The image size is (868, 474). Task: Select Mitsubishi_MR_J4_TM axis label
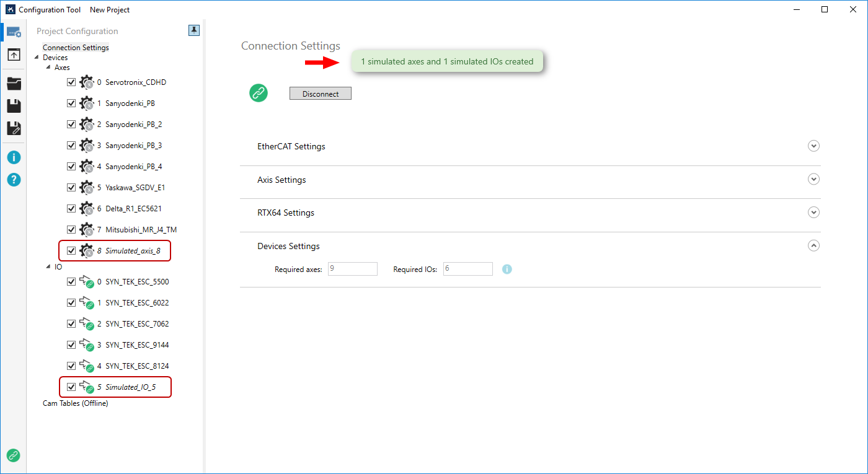coord(141,230)
